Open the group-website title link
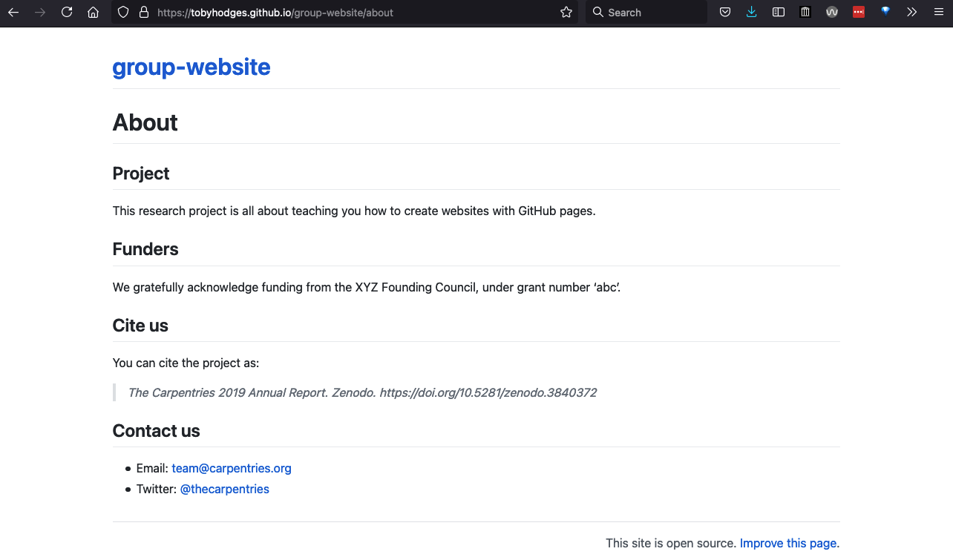The width and height of the screenshot is (953, 560). click(191, 67)
